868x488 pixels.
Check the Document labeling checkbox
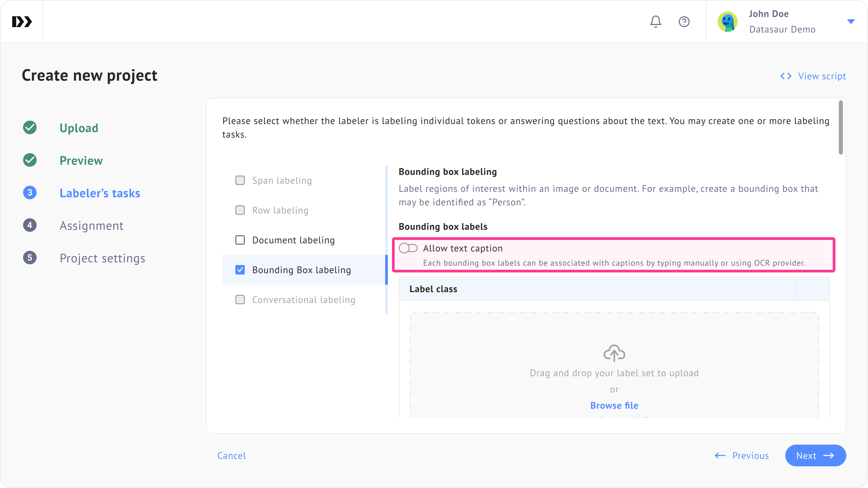[240, 240]
